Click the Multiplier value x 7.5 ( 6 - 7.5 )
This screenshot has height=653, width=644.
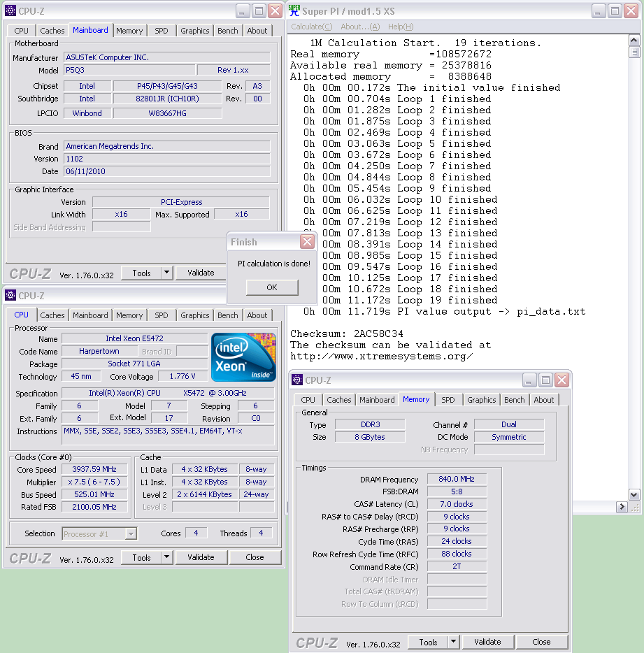tap(94, 482)
